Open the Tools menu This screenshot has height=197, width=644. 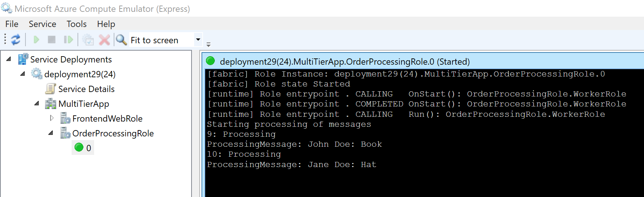pos(76,24)
